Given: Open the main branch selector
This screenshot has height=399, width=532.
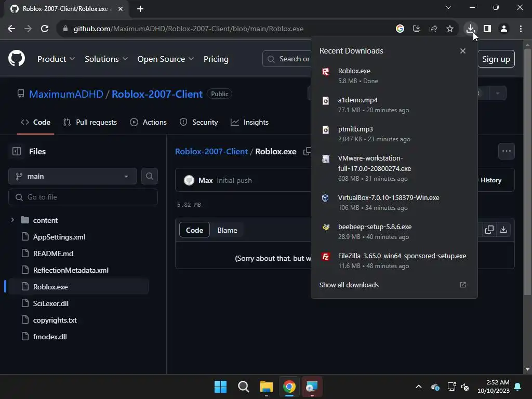Looking at the screenshot, I should pos(73,176).
